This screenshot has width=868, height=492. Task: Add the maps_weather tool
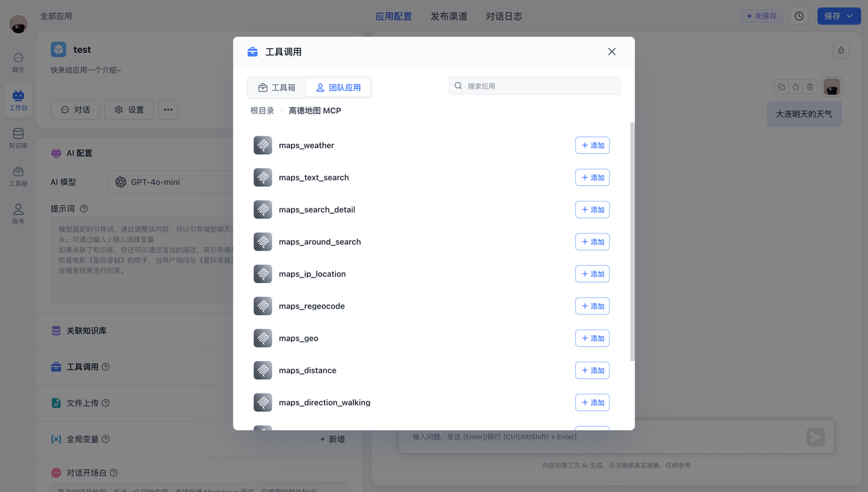[592, 145]
